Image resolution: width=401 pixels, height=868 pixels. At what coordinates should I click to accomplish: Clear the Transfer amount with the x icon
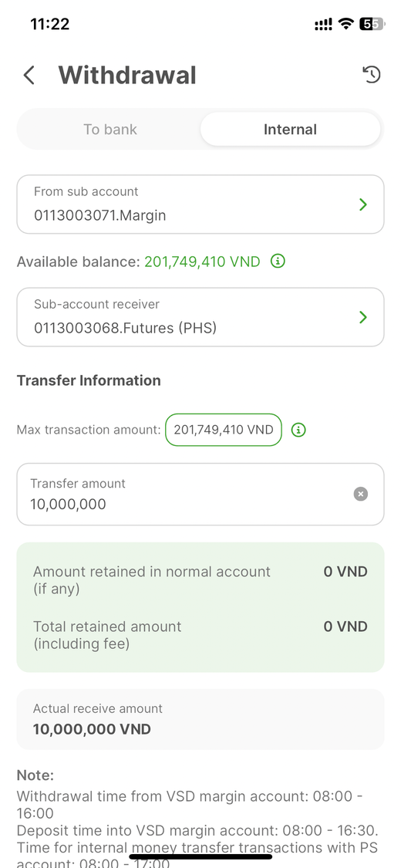[x=361, y=494]
